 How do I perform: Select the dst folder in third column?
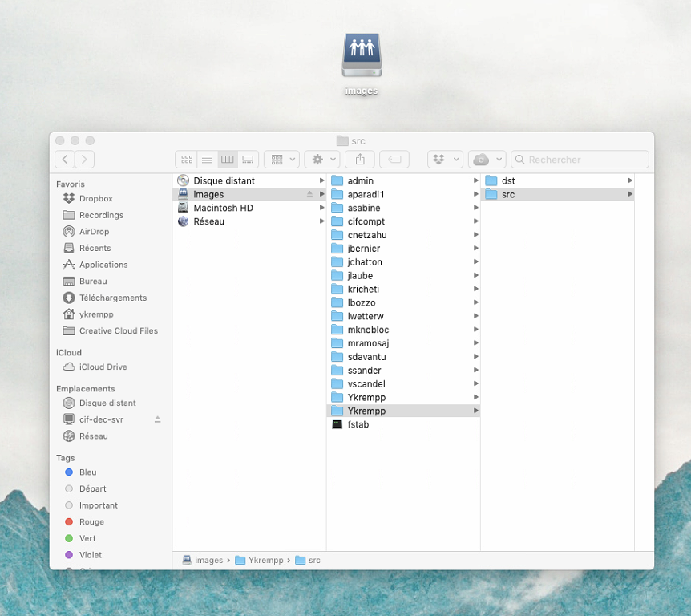[507, 181]
